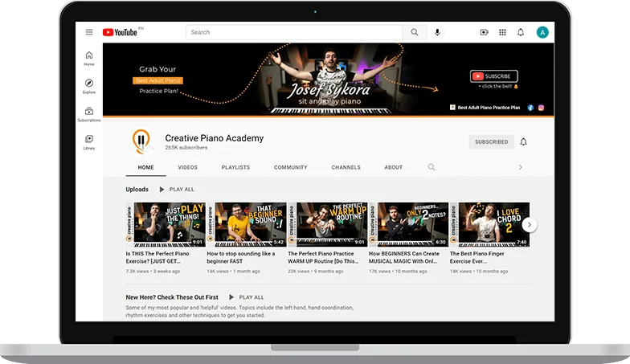The image size is (630, 364).
Task: Click the Creative Piano Academy channel name
Action: click(x=214, y=138)
